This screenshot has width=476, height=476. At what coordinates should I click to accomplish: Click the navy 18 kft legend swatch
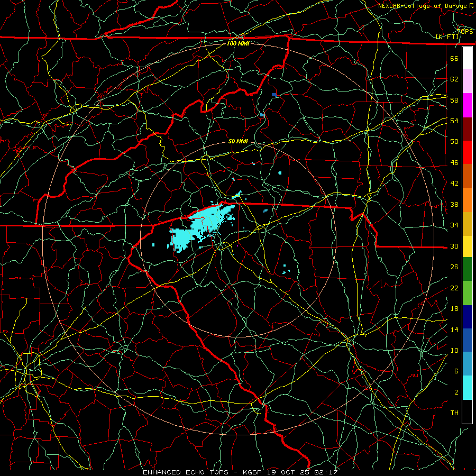click(x=467, y=317)
